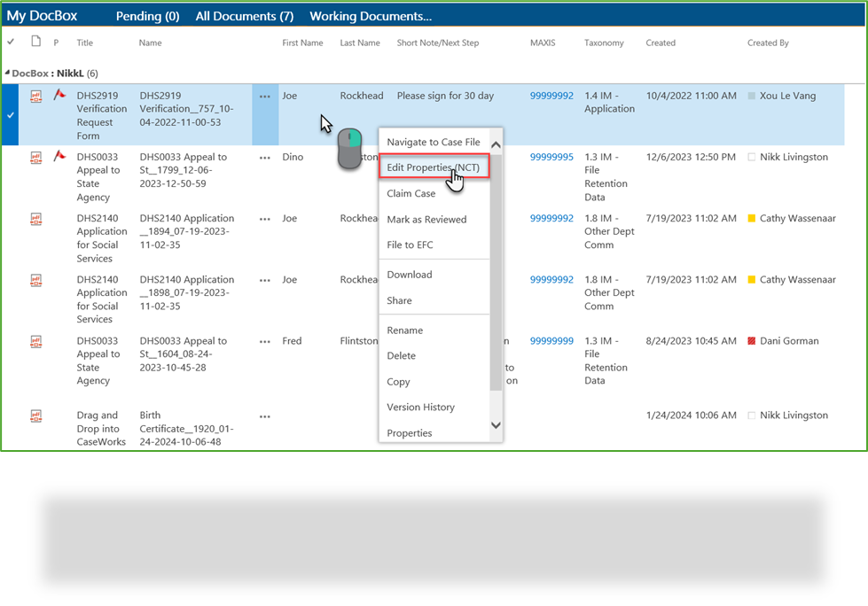This screenshot has width=868, height=606.
Task: Click the up chevron in the context menu
Action: [x=495, y=142]
